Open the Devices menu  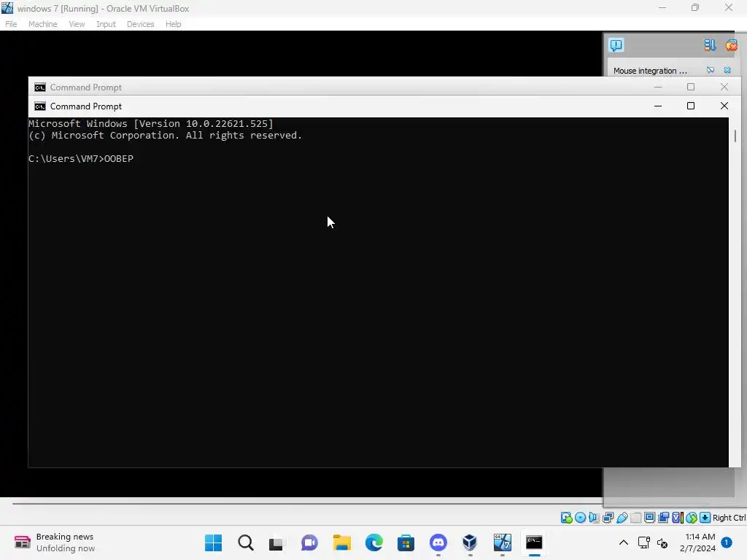point(140,24)
